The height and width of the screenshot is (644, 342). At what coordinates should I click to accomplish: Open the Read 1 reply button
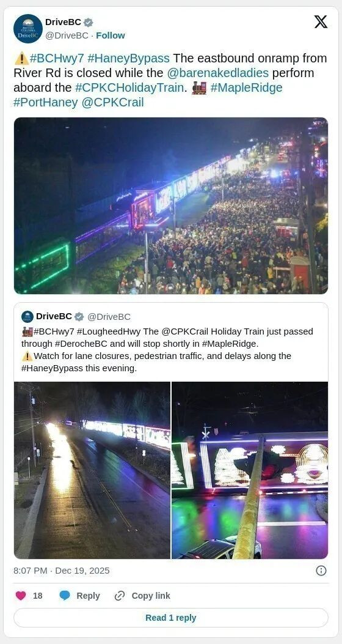point(171,618)
